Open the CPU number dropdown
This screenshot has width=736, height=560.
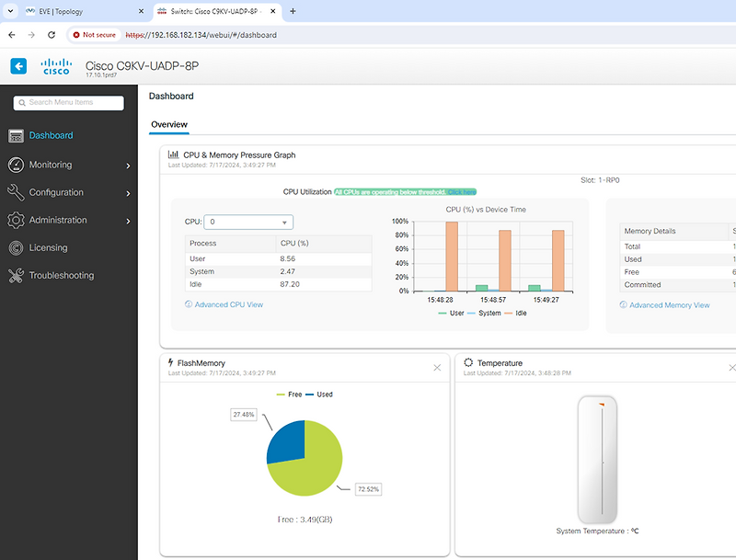[247, 222]
